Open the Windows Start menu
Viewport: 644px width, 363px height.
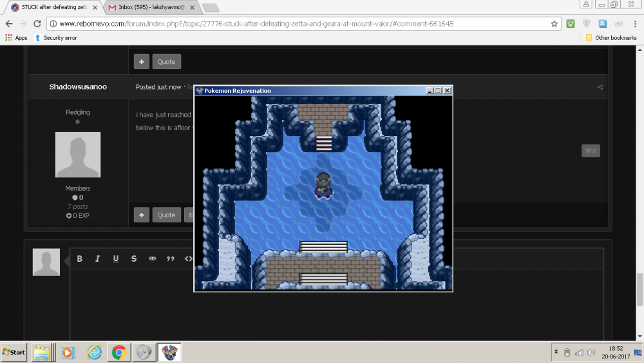pyautogui.click(x=14, y=352)
